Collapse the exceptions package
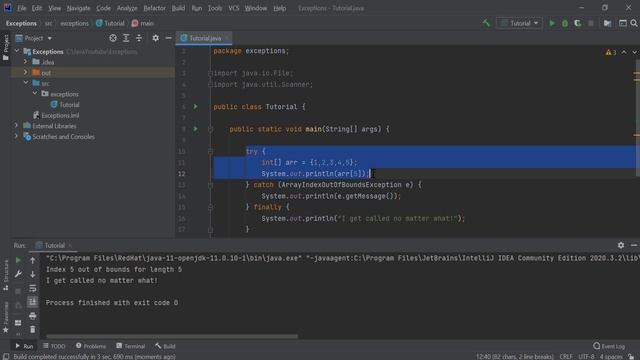Screen dimensions: 640x360 coord(35,94)
